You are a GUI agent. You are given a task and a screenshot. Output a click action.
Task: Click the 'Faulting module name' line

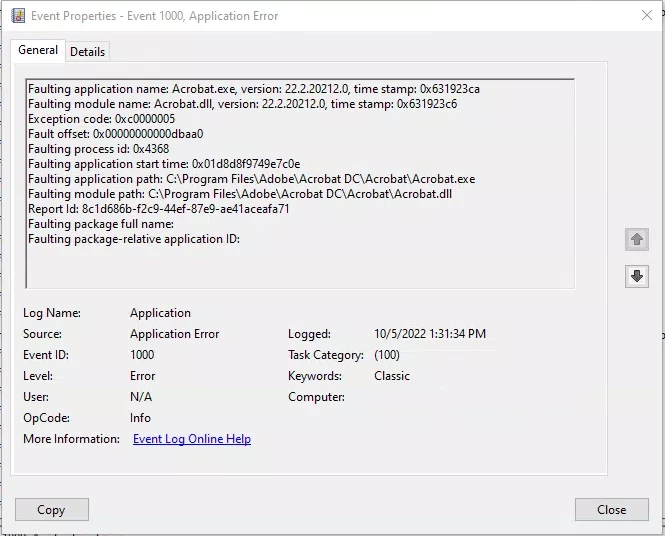tap(243, 104)
